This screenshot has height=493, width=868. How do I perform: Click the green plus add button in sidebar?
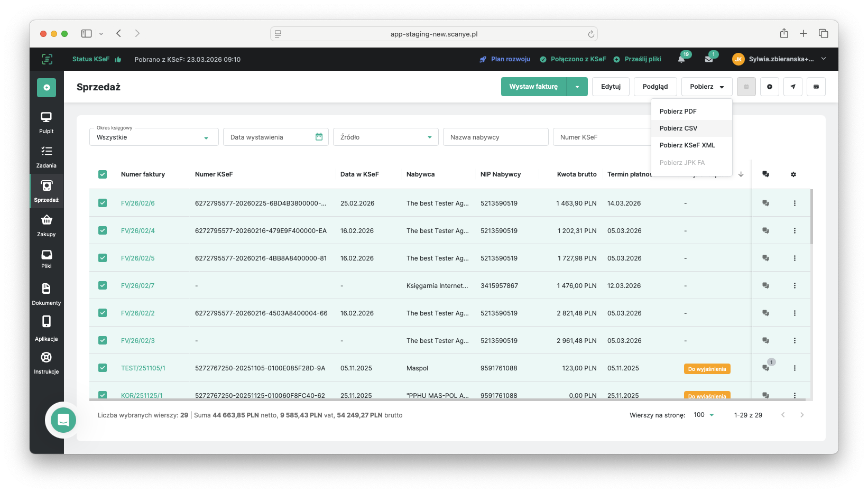47,87
